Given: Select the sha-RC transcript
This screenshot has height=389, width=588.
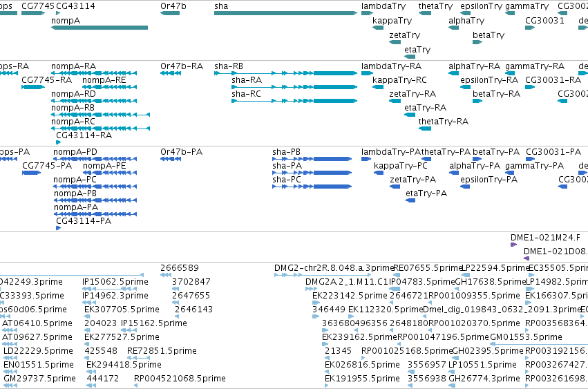Looking at the screenshot, I should point(294,101).
